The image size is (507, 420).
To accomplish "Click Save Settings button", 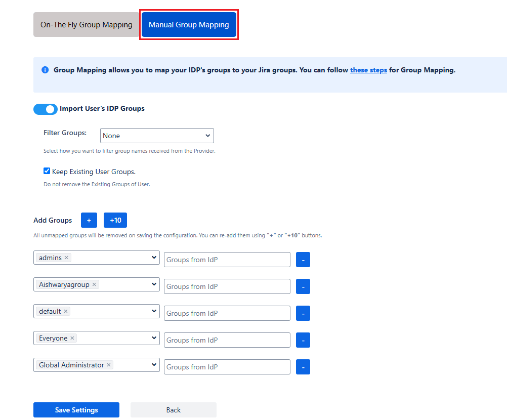I will pos(76,410).
